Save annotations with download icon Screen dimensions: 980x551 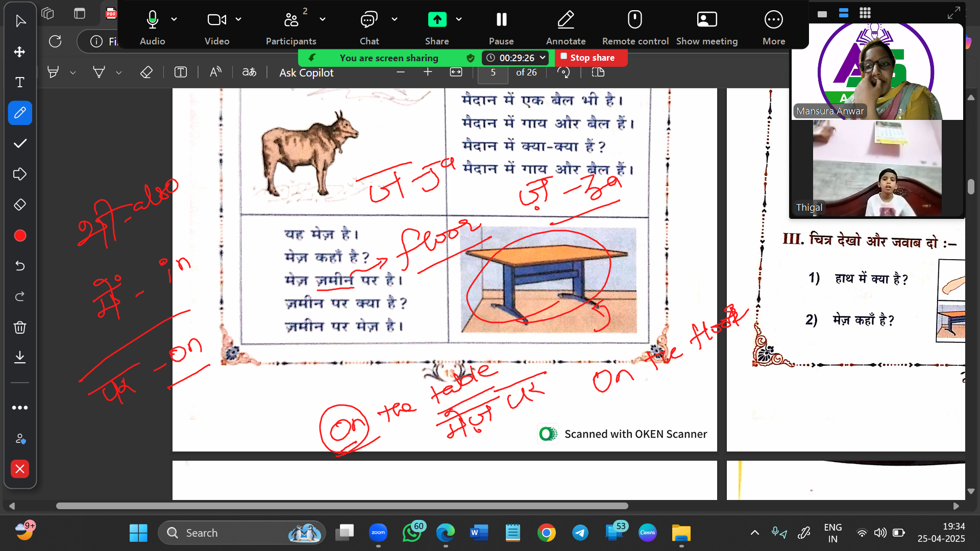click(20, 357)
